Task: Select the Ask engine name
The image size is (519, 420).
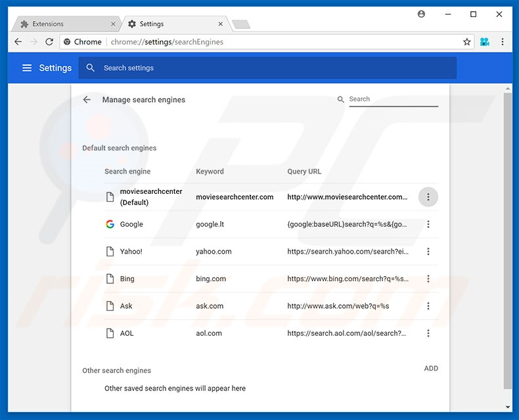Action: pos(125,306)
